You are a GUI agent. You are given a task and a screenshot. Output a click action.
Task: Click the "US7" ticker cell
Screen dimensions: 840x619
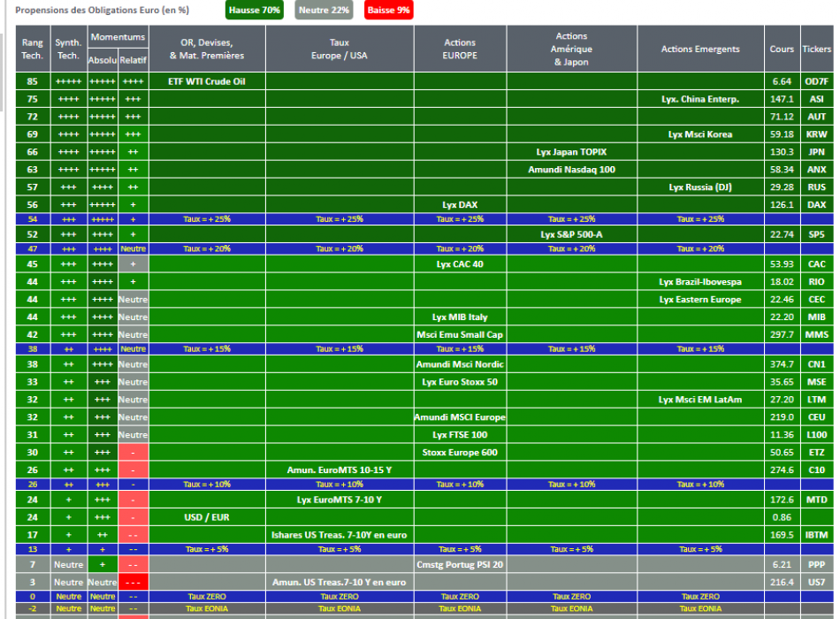pos(816,583)
